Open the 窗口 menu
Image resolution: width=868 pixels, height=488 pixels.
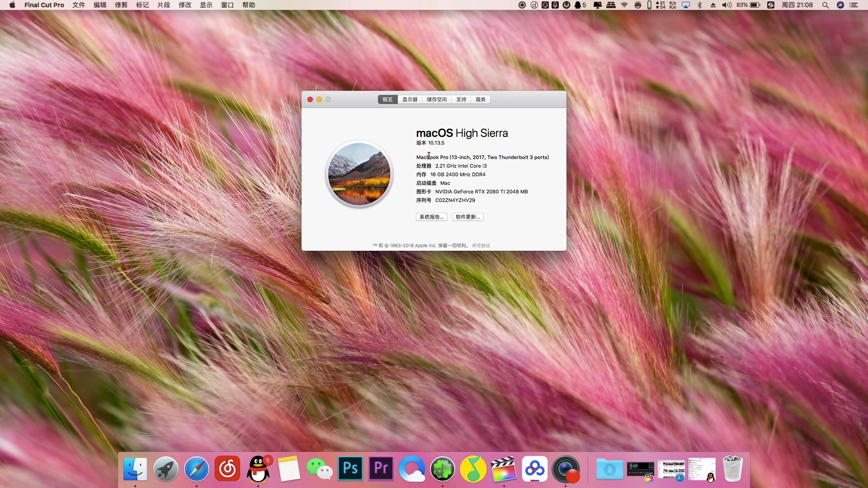[x=227, y=5]
